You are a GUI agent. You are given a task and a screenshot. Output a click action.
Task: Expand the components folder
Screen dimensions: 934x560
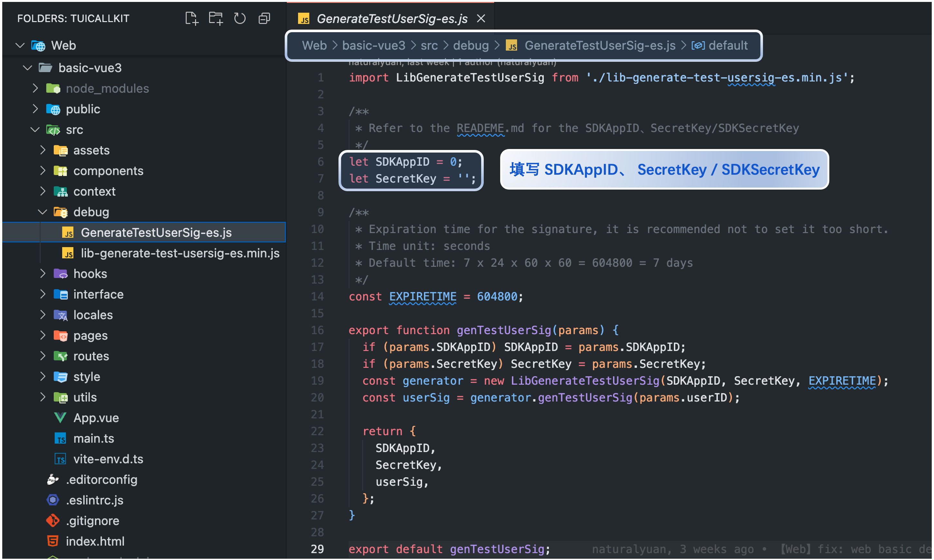(43, 171)
